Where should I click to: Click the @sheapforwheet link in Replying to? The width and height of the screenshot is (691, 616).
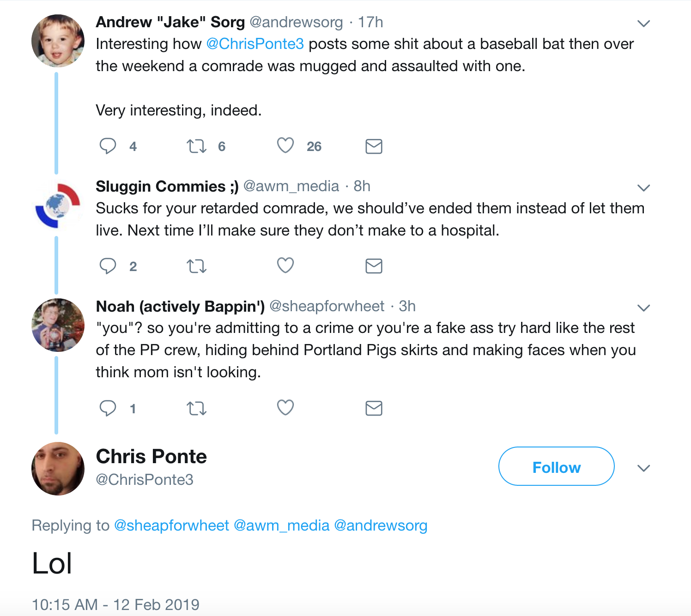pyautogui.click(x=171, y=525)
